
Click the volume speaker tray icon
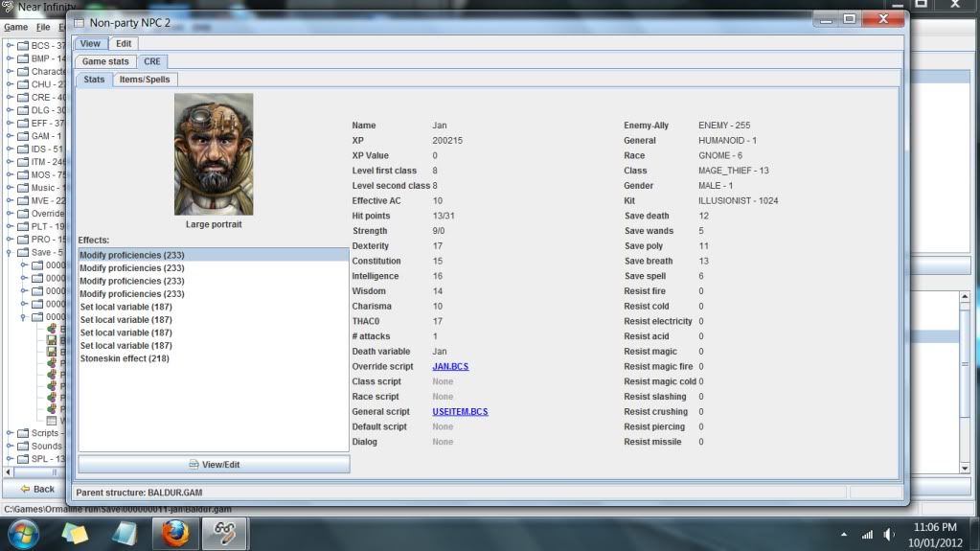[889, 534]
